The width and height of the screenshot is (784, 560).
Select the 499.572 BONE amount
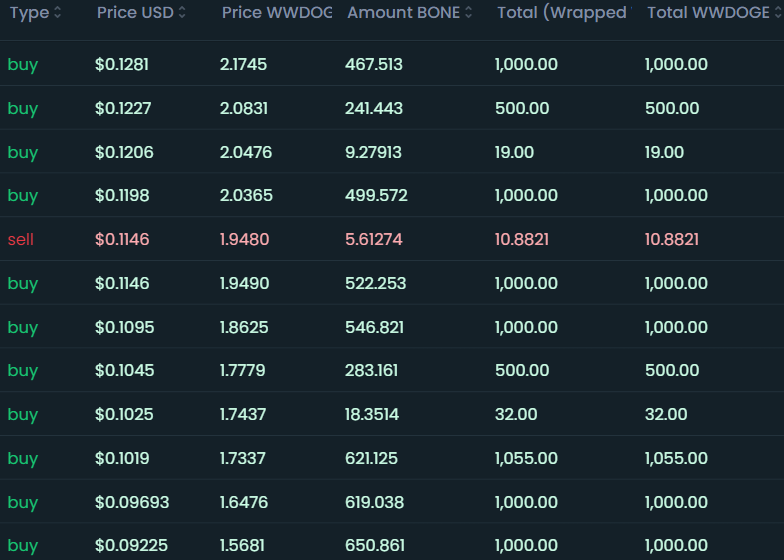[376, 196]
